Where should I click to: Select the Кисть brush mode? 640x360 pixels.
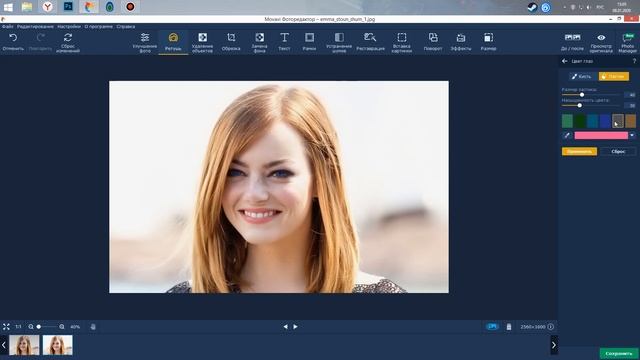(x=582, y=76)
